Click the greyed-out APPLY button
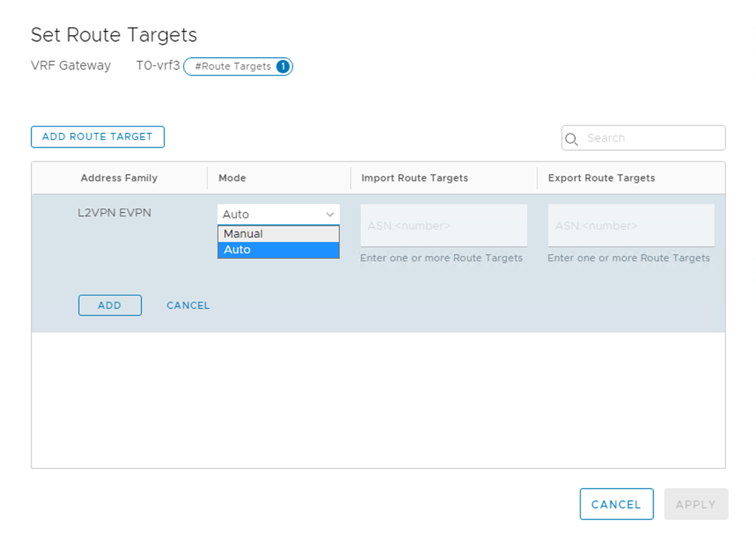756x542 pixels. coord(696,504)
